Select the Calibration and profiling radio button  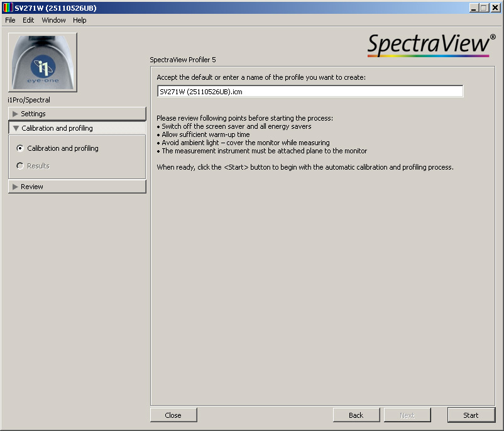pyautogui.click(x=20, y=148)
